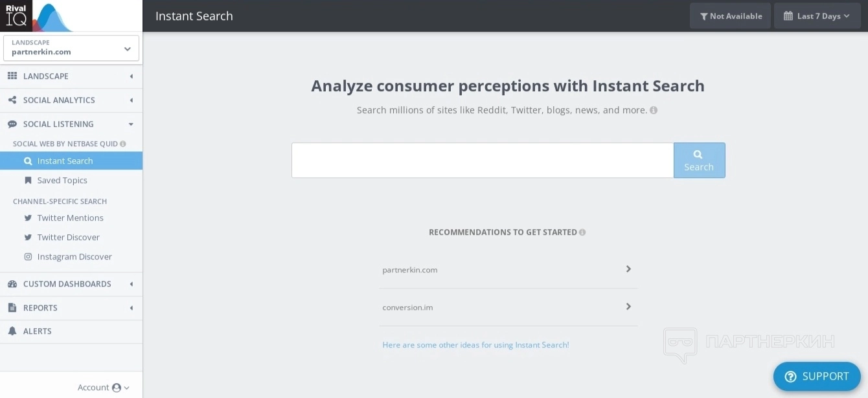Open the Landscape selector dropdown for partnerkin.com

tap(71, 48)
